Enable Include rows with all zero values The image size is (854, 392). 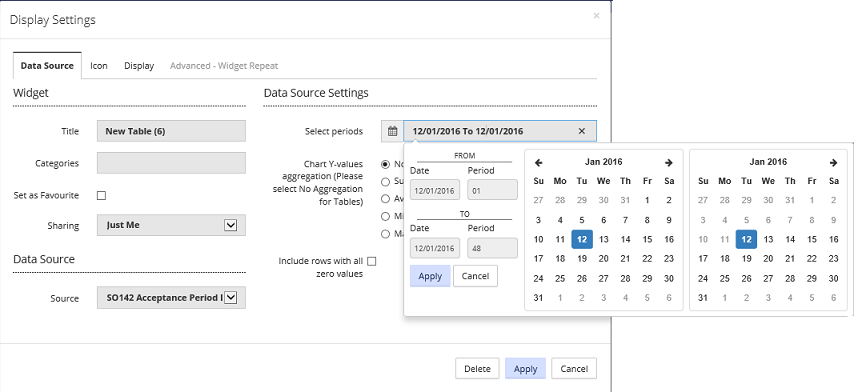click(x=371, y=261)
